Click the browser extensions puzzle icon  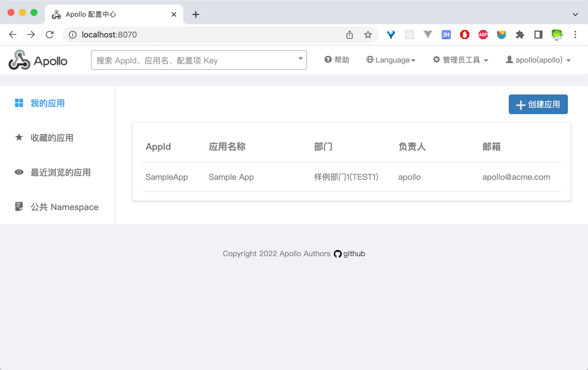click(x=520, y=35)
